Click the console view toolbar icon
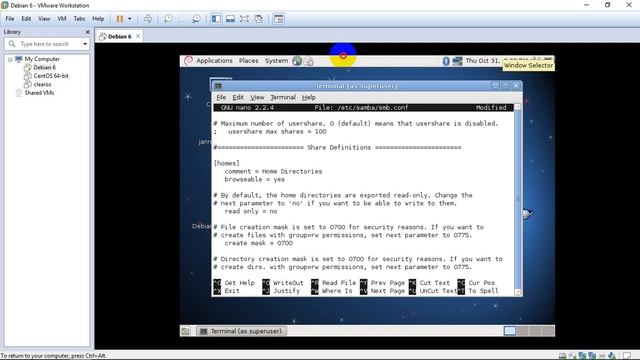 point(279,19)
